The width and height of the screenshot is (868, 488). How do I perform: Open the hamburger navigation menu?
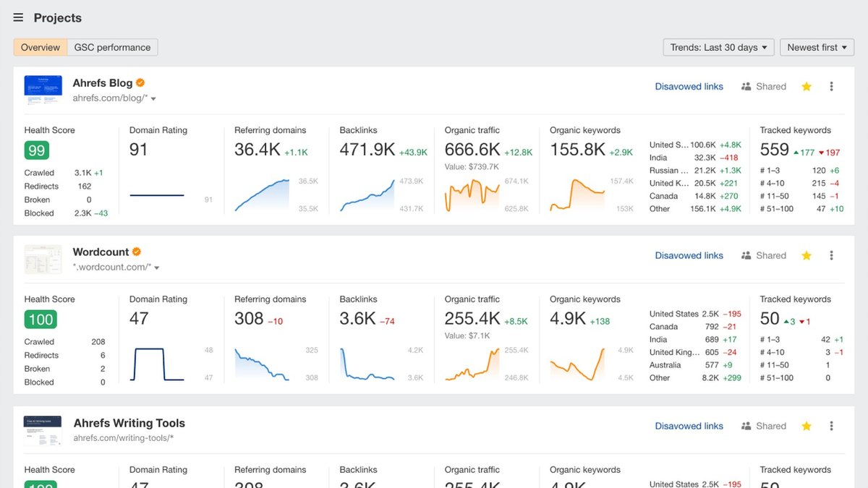tap(18, 17)
